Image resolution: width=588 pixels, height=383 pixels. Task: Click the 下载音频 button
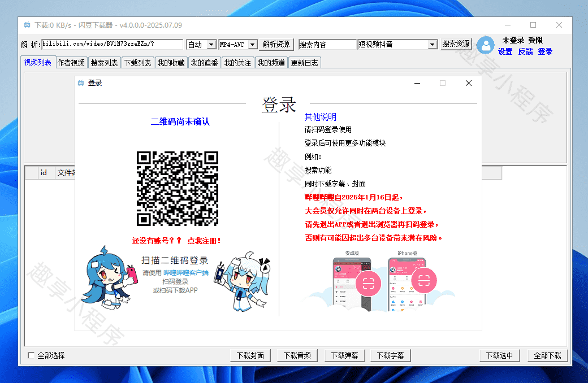(x=297, y=355)
